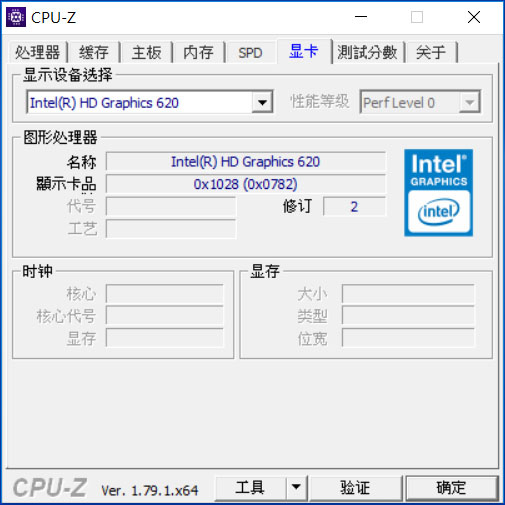Click the 确定 button
Screen dimensions: 505x505
tap(451, 488)
